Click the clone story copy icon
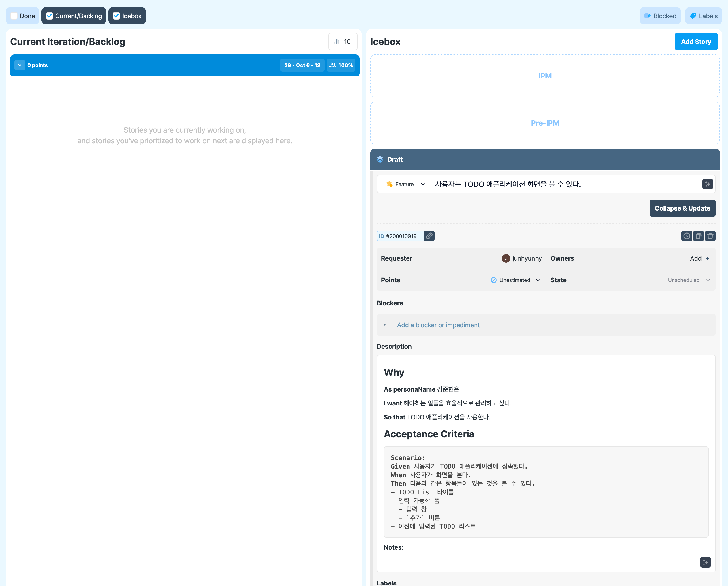The width and height of the screenshot is (728, 586). (698, 236)
